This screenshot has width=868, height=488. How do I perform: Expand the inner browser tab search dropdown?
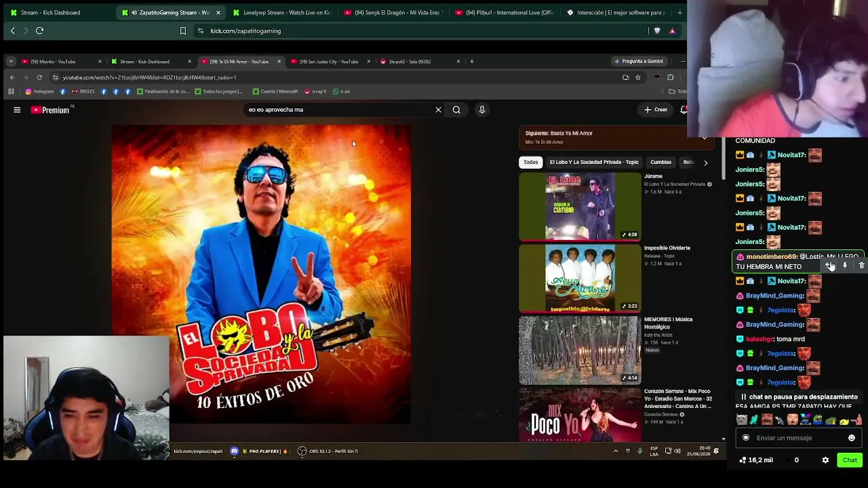click(11, 62)
